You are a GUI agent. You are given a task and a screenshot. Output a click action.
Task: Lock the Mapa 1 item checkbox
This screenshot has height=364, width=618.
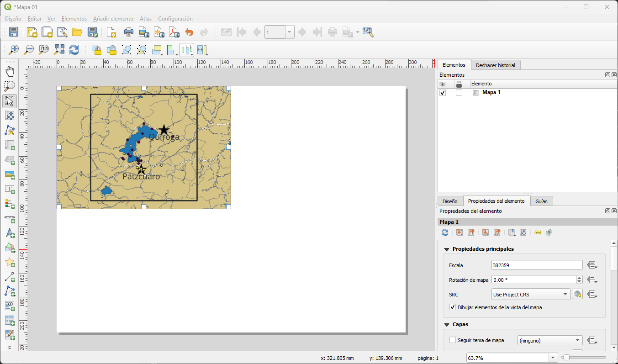459,93
